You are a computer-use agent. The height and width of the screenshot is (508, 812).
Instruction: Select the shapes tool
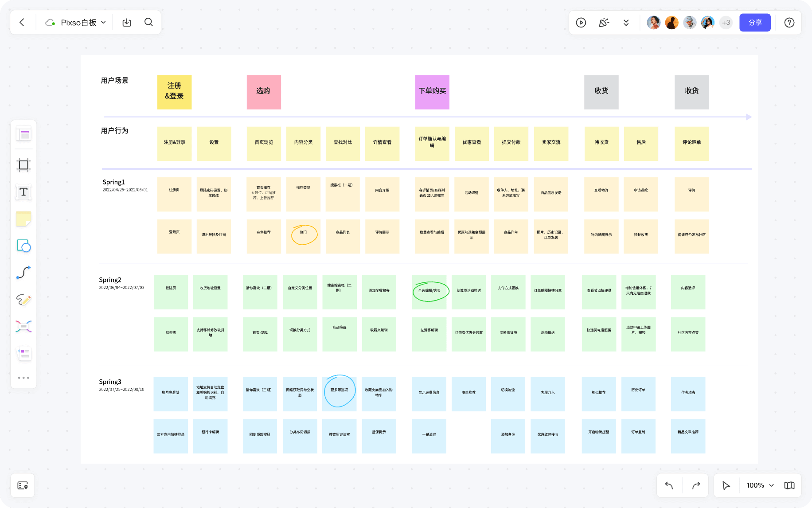pyautogui.click(x=23, y=246)
